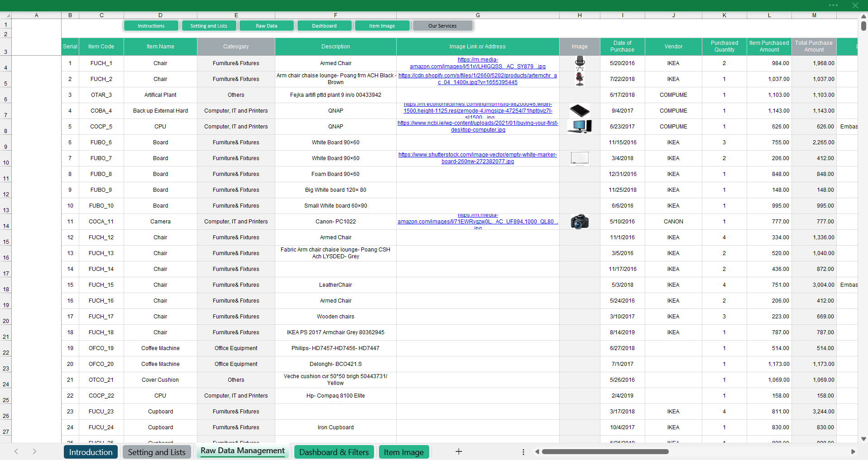Click the three-dot sheet options icon

(x=523, y=452)
